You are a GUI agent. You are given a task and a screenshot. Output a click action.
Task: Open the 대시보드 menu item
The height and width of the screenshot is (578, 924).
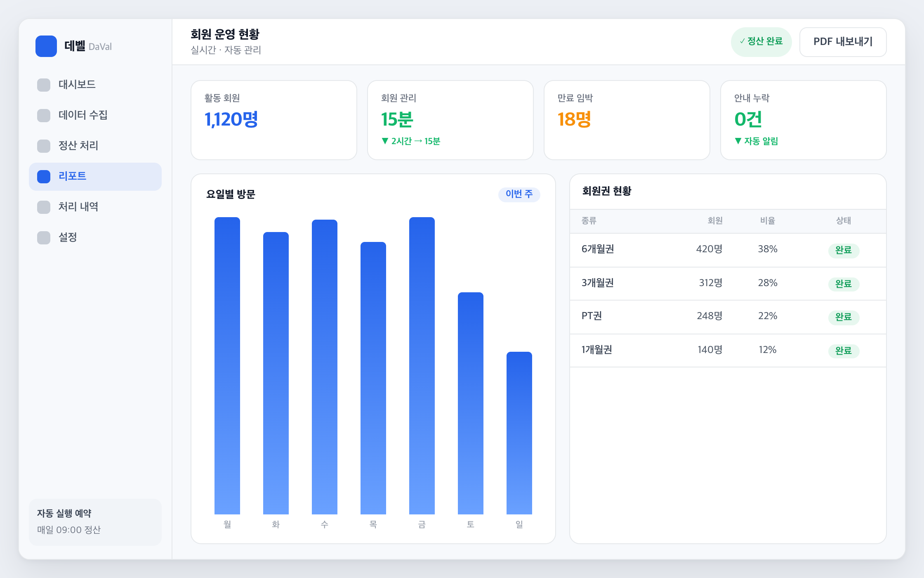click(x=95, y=85)
